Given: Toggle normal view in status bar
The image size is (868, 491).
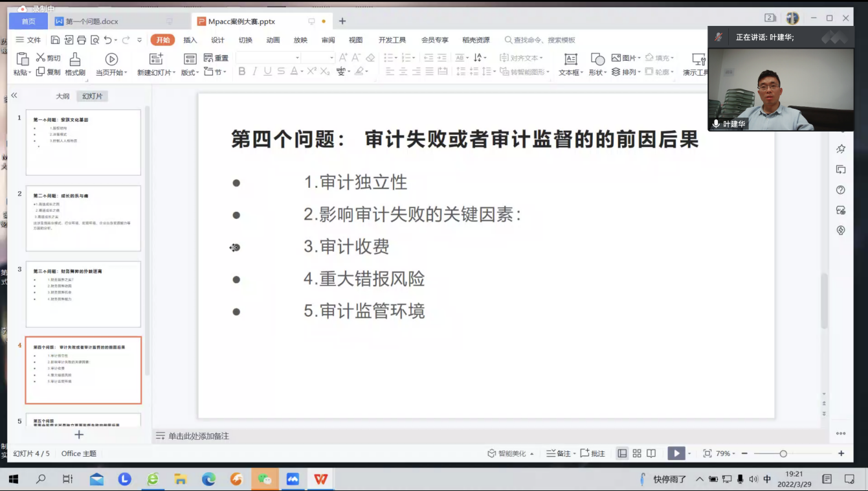Looking at the screenshot, I should [622, 453].
